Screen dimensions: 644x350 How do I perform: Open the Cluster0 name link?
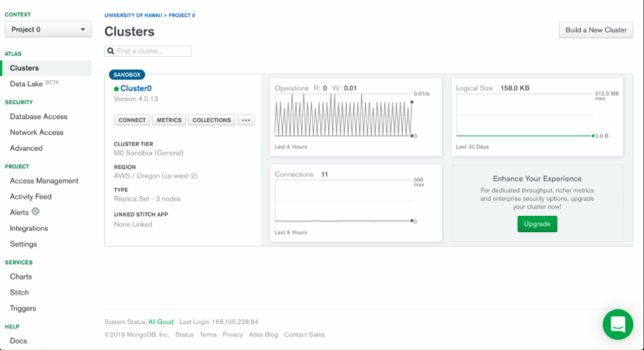click(x=136, y=88)
